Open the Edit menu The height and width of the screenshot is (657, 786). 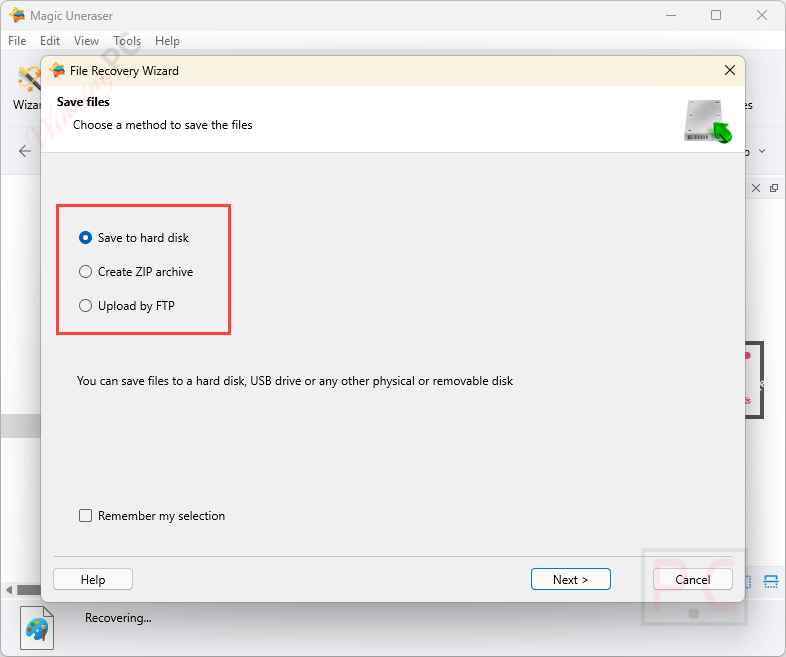[50, 41]
